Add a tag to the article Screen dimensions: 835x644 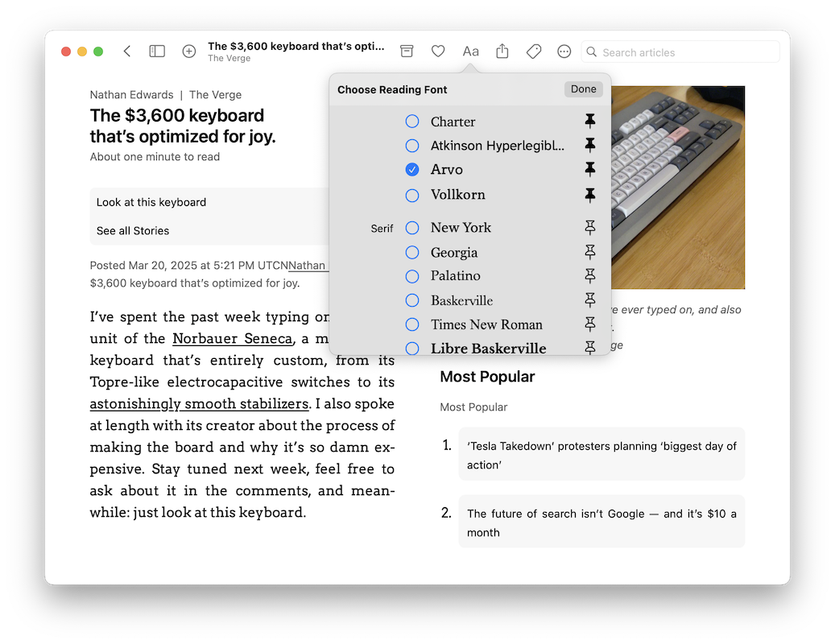[533, 51]
